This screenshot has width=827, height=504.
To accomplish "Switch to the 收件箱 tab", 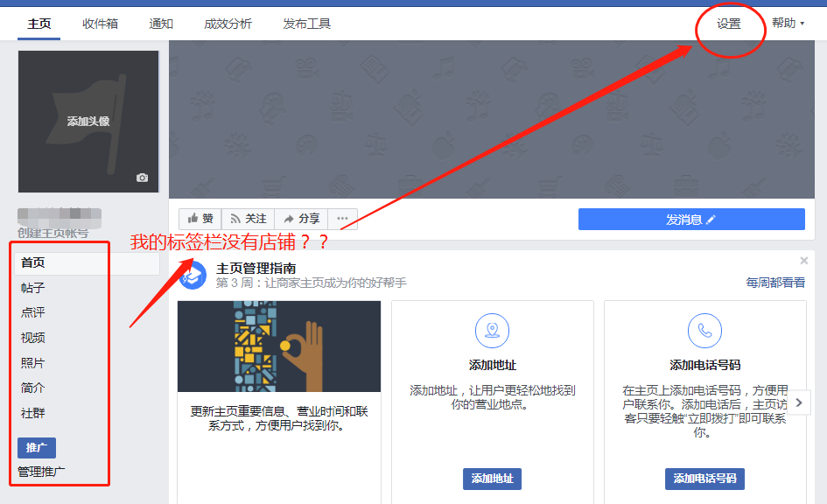I will pos(100,24).
